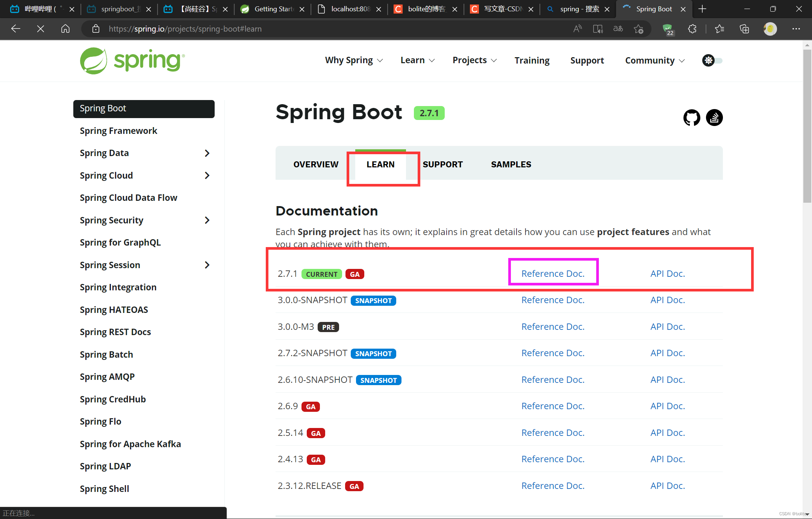Click the settings gear icon top right

tap(708, 60)
